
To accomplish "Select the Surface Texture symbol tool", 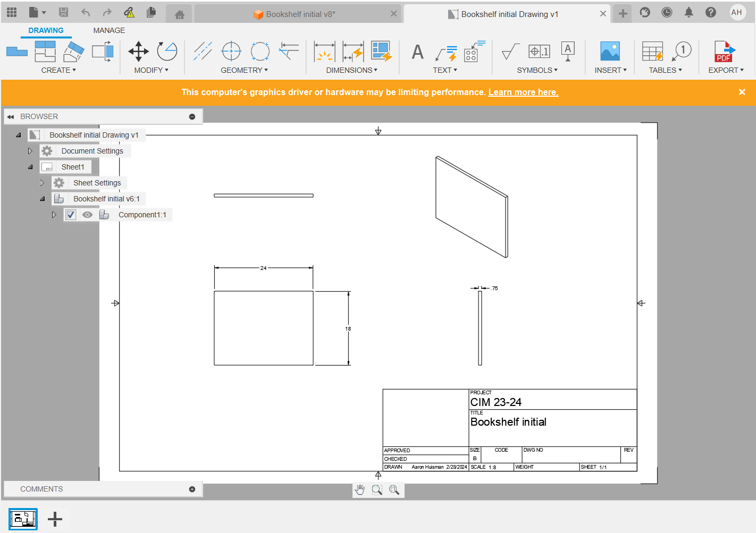I will point(510,52).
